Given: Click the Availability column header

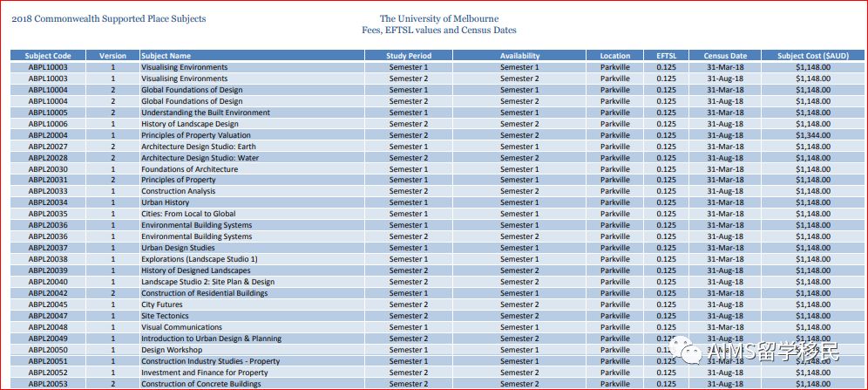Looking at the screenshot, I should tap(519, 55).
